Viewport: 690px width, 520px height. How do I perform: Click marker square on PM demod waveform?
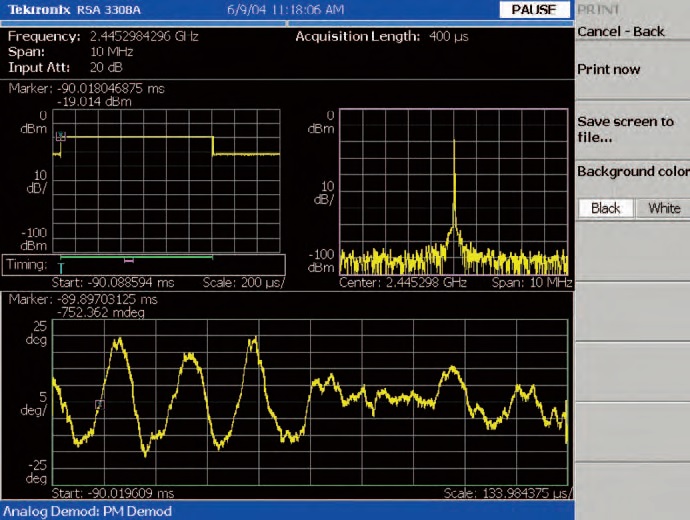tap(98, 404)
